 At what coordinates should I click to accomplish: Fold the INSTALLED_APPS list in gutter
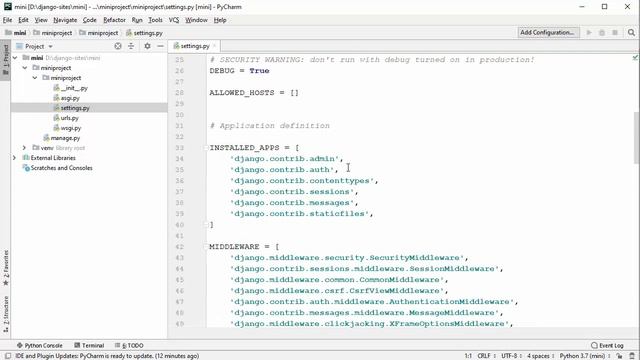(x=206, y=148)
